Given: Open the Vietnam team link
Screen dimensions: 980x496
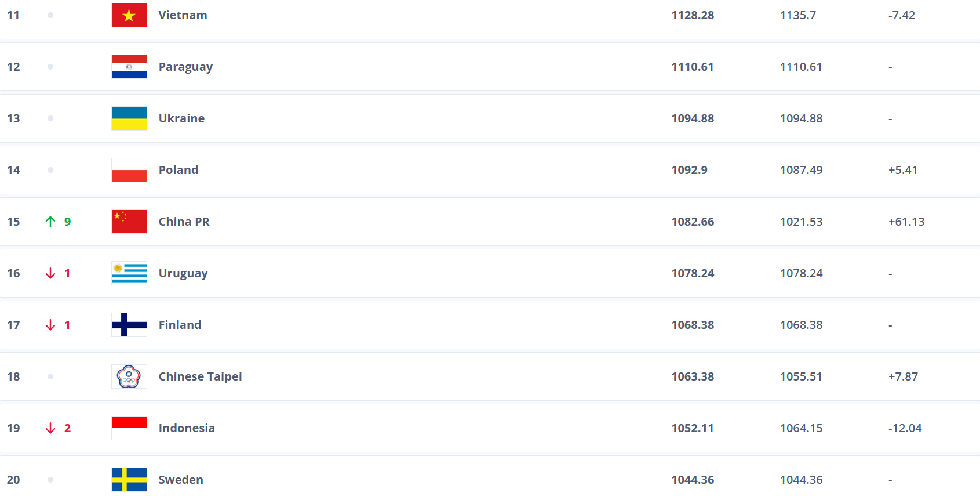Looking at the screenshot, I should click(x=183, y=15).
